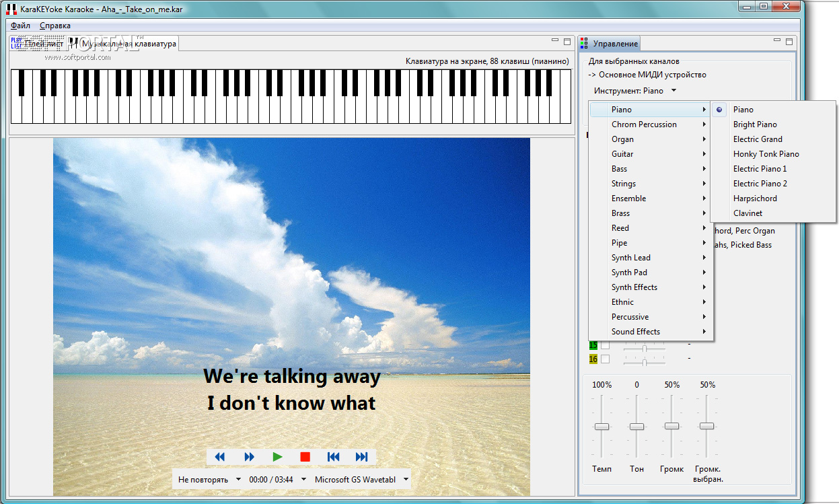The image size is (839, 504).
Task: Expand the Chrom Percussion submenu
Action: coord(651,124)
